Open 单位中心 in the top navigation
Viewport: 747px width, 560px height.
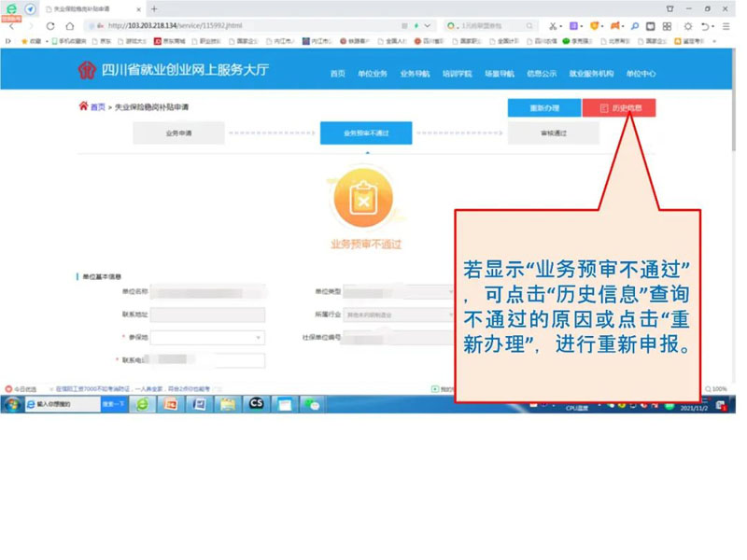(641, 74)
